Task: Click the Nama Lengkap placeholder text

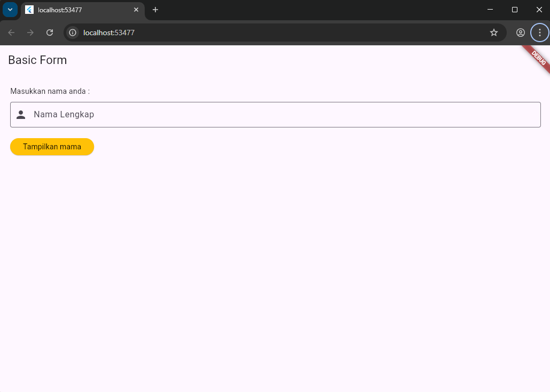Action: coord(64,114)
